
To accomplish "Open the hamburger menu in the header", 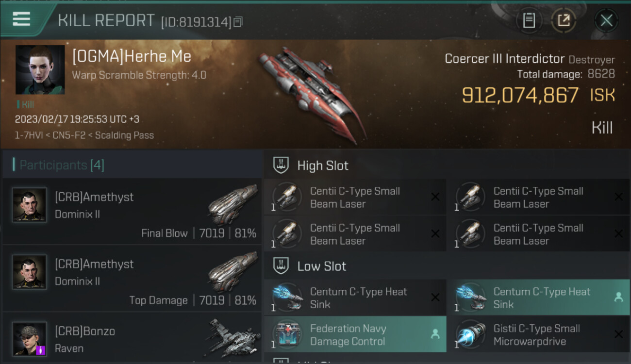I will click(x=21, y=19).
